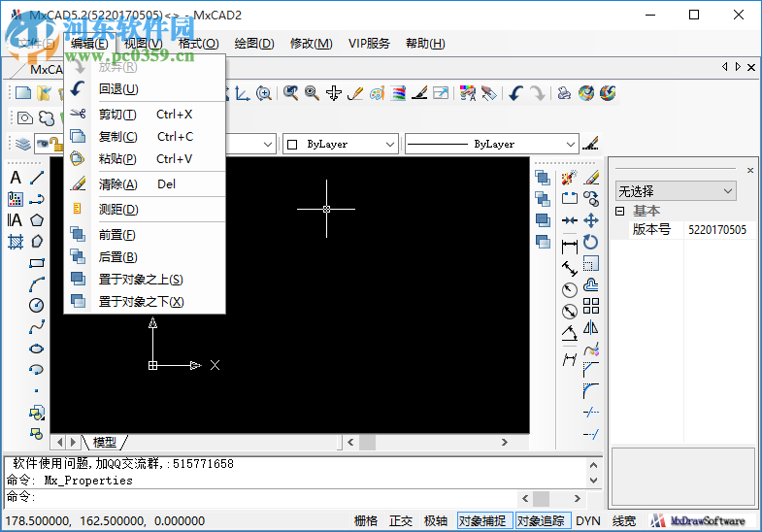Click the command history scroll-up arrow

coord(593,465)
